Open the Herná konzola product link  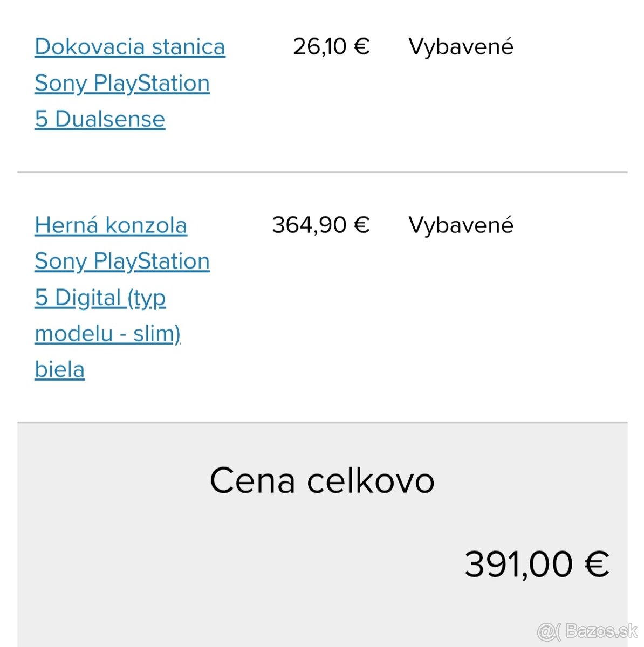pos(111,225)
